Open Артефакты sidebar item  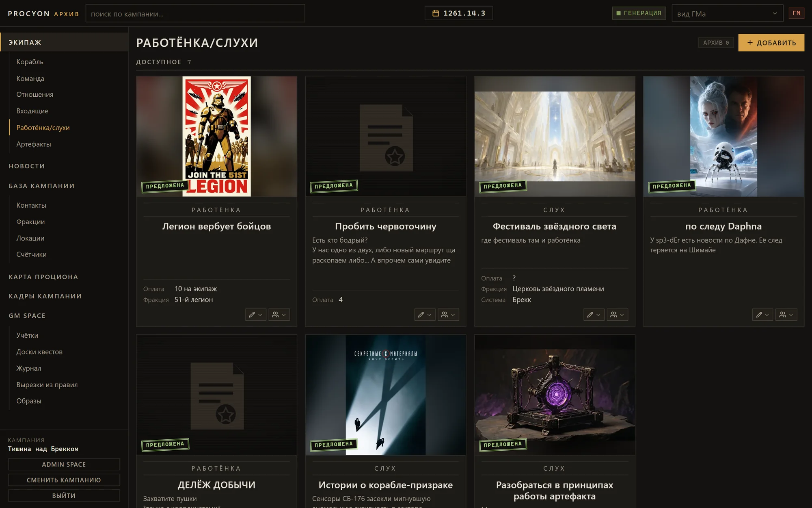coord(34,144)
